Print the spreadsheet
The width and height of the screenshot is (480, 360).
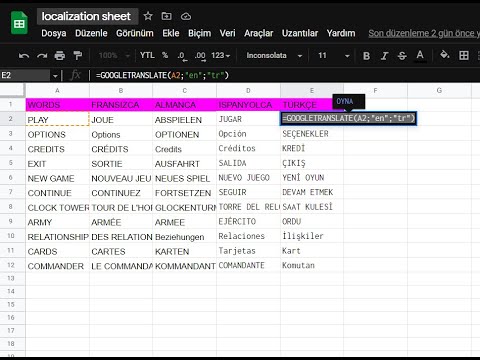(60, 56)
